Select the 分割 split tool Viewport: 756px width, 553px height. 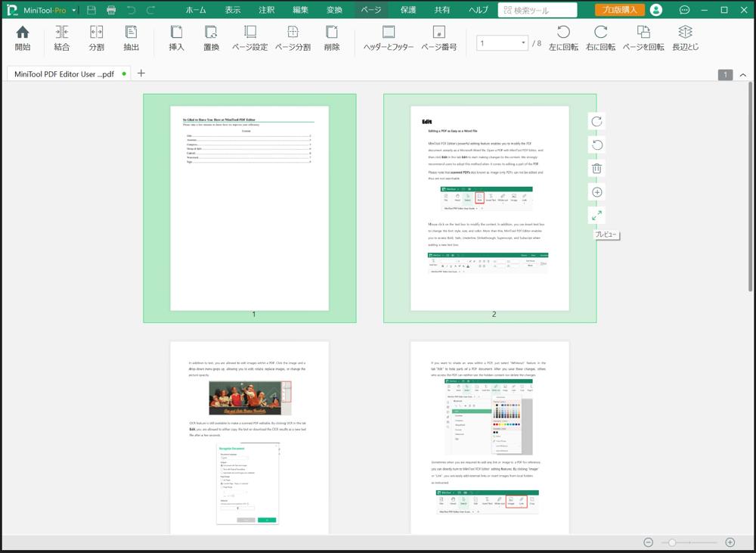coord(97,38)
